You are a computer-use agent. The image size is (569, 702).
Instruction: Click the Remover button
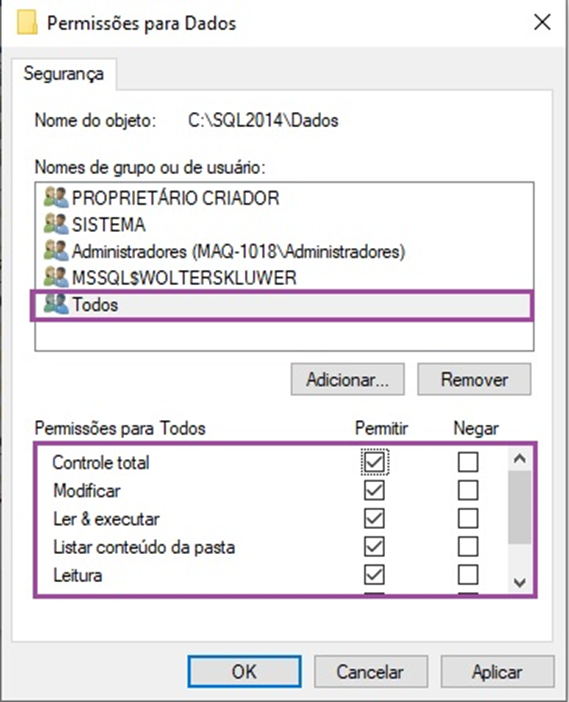[x=474, y=380]
